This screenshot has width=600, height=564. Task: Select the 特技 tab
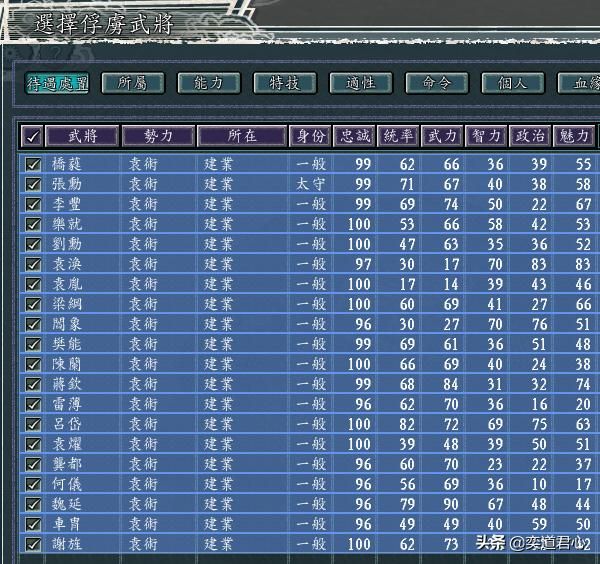coord(285,83)
